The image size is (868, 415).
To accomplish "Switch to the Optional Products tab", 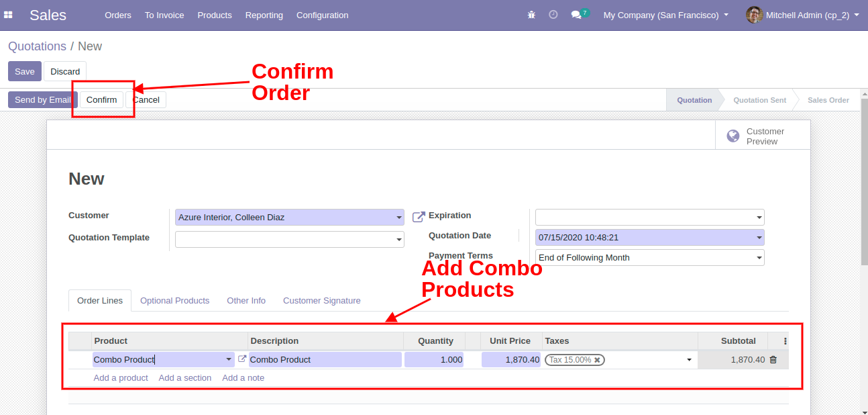I will 174,301.
